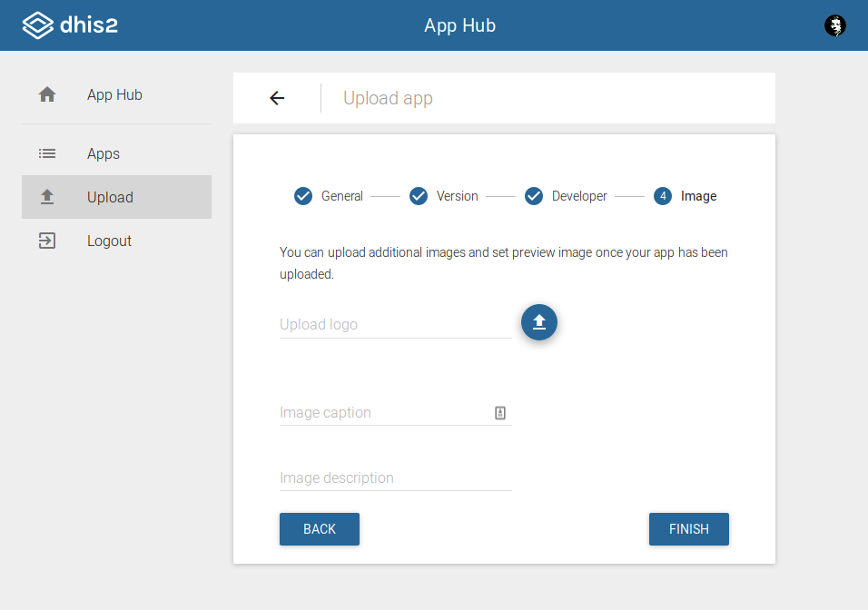Click the BACK button
Screen dimensions: 868x610
coord(320,529)
